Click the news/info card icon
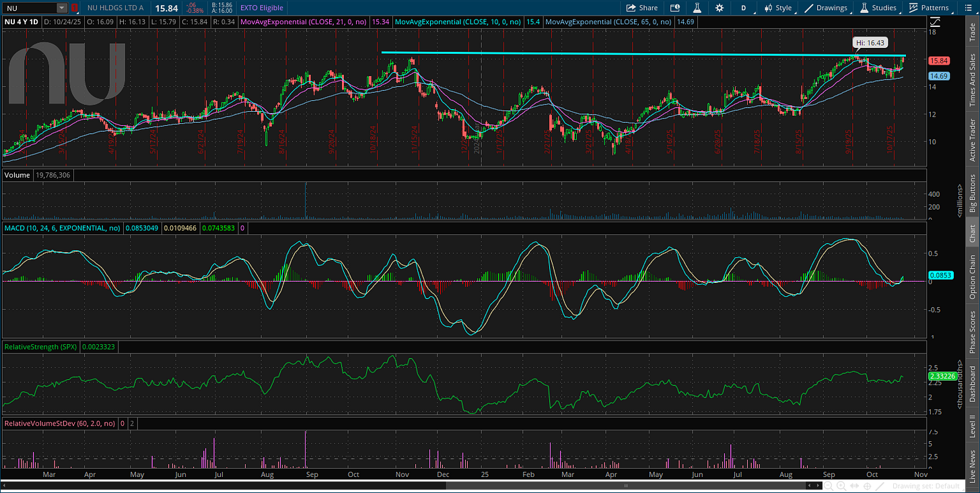 [x=674, y=8]
